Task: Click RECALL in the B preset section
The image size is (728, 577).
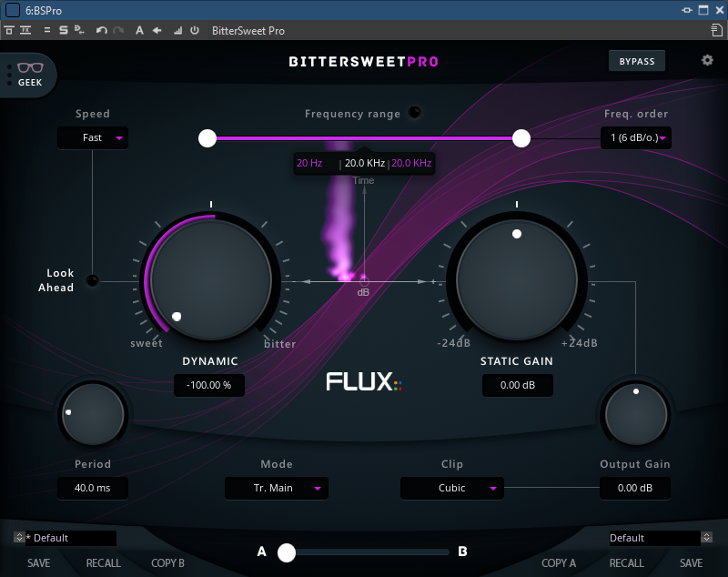Action: click(x=626, y=563)
